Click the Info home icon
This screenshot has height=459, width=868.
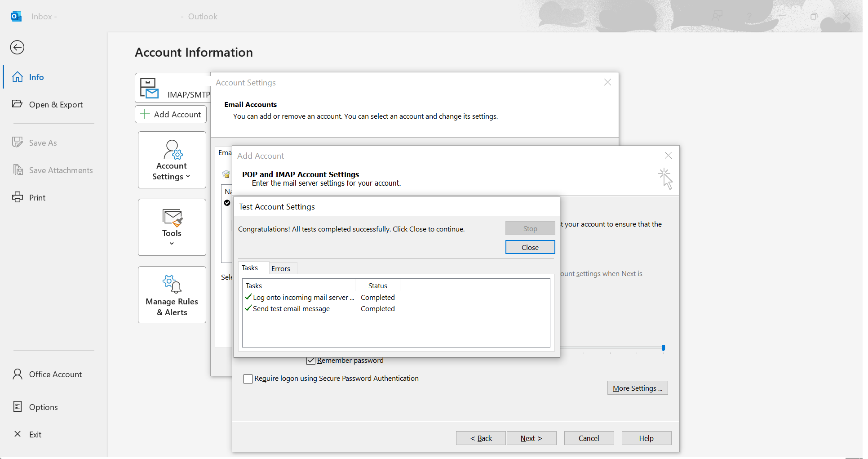18,77
